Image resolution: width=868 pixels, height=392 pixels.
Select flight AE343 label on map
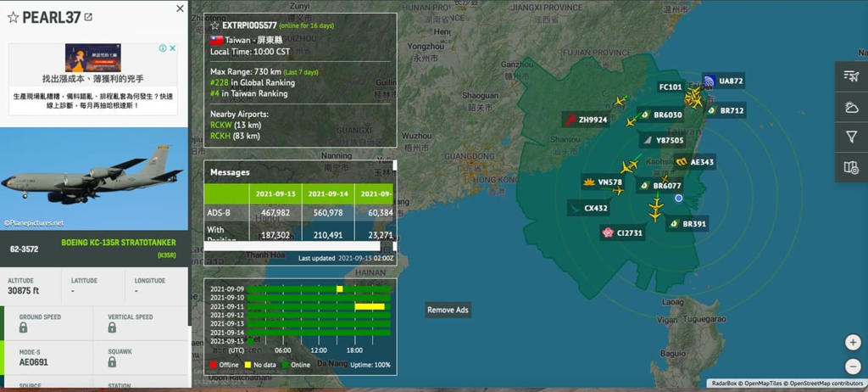pos(695,162)
